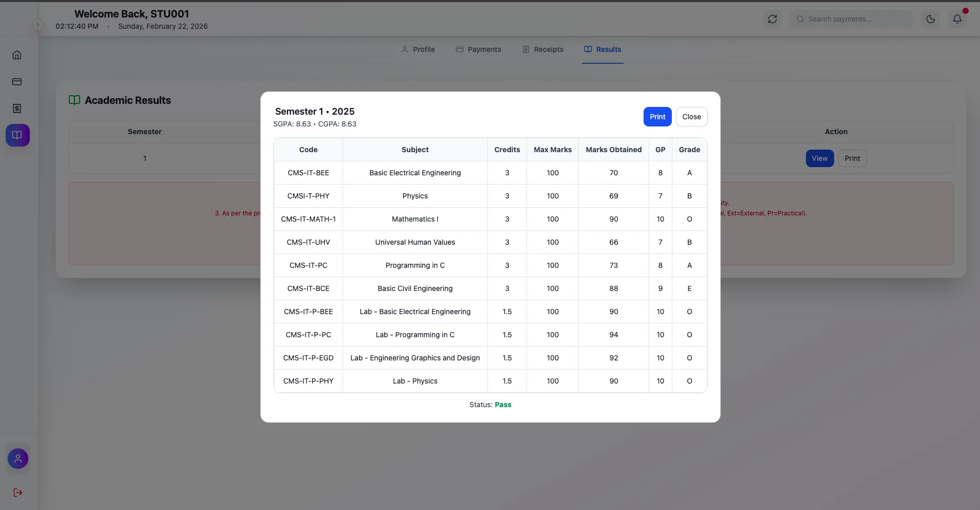This screenshot has width=980, height=510.
Task: Log out using the sidebar logout icon
Action: pos(17,492)
